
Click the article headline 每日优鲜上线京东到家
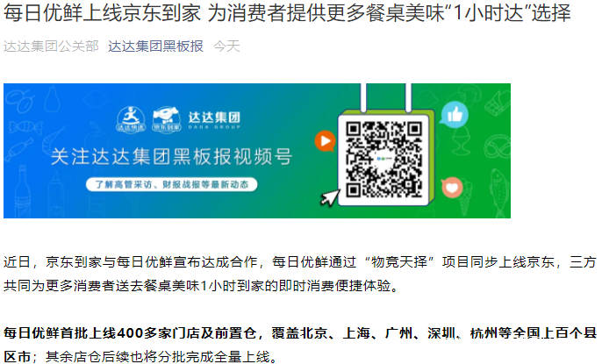pos(102,12)
